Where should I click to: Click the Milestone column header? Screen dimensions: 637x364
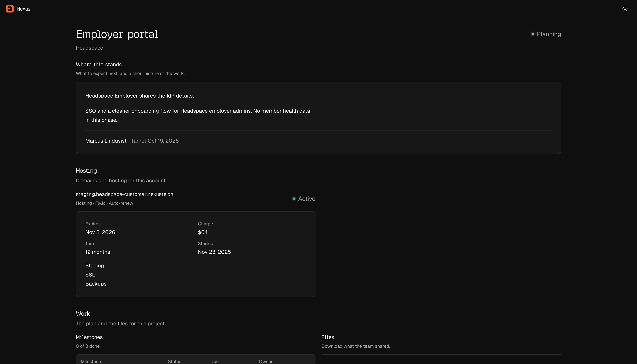tap(91, 362)
